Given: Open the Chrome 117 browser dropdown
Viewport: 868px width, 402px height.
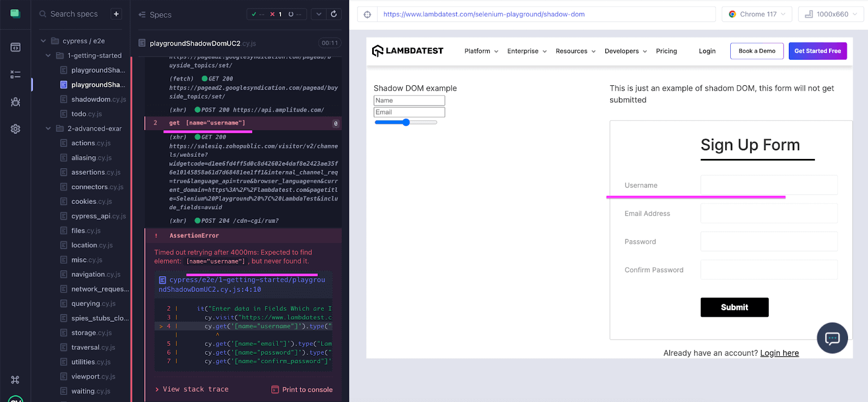Looking at the screenshot, I should point(757,14).
